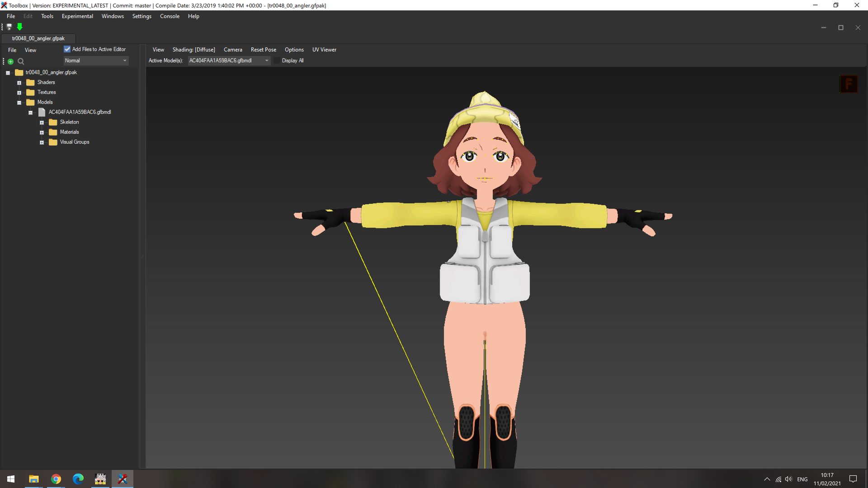Collapse the AC404FAA1A59BAC6.gfbmdl node

(x=30, y=113)
